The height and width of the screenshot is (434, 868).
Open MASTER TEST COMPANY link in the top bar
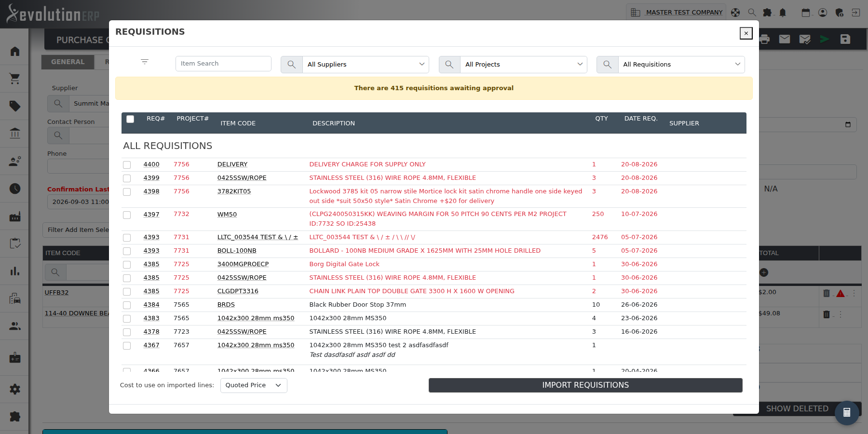(x=684, y=13)
